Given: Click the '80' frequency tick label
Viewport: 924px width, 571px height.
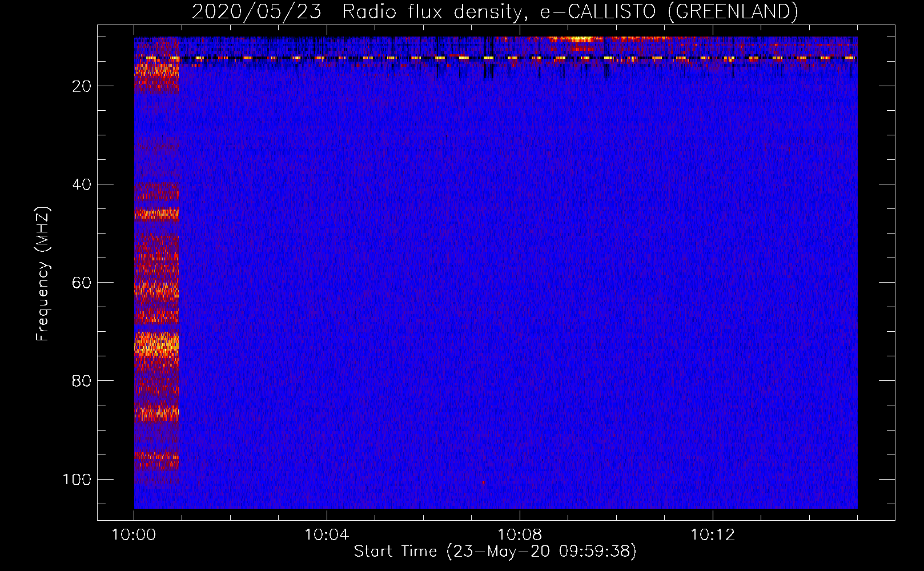Looking at the screenshot, I should pyautogui.click(x=82, y=381).
